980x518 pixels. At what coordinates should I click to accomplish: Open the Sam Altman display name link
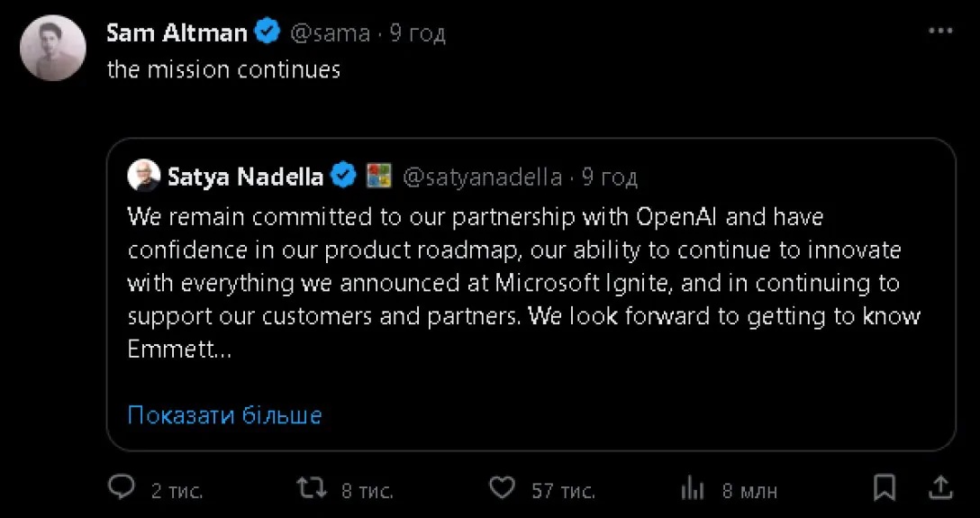point(177,33)
